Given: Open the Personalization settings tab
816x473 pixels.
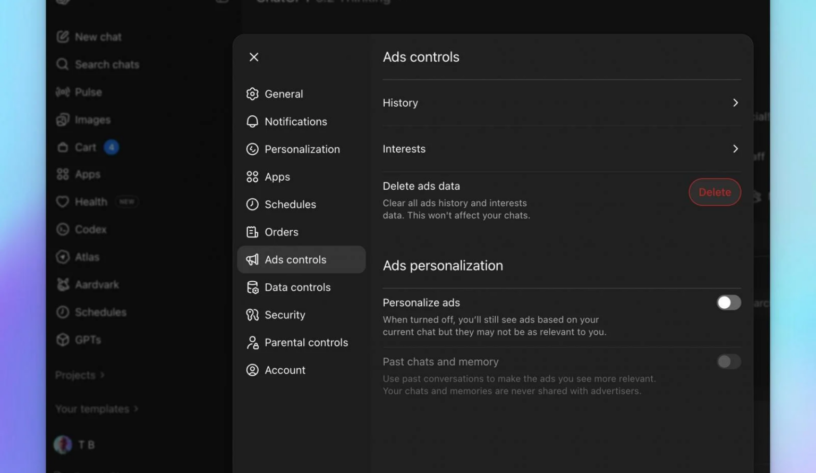Looking at the screenshot, I should [301, 149].
